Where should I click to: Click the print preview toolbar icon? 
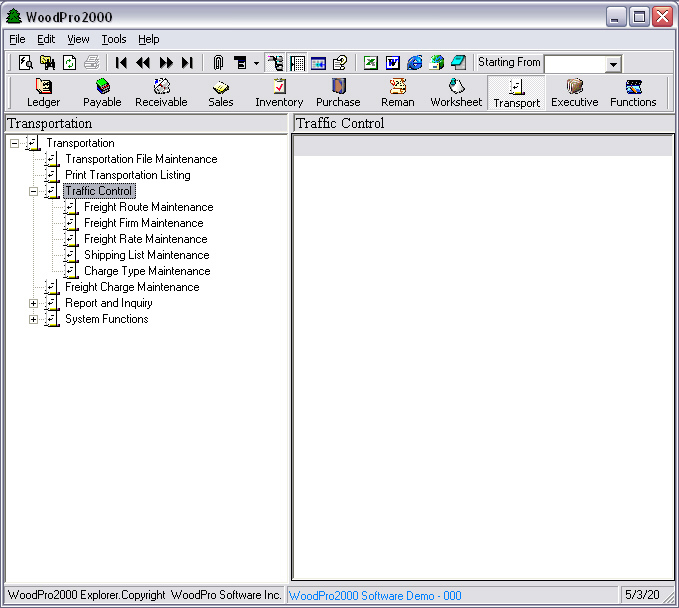click(x=26, y=63)
